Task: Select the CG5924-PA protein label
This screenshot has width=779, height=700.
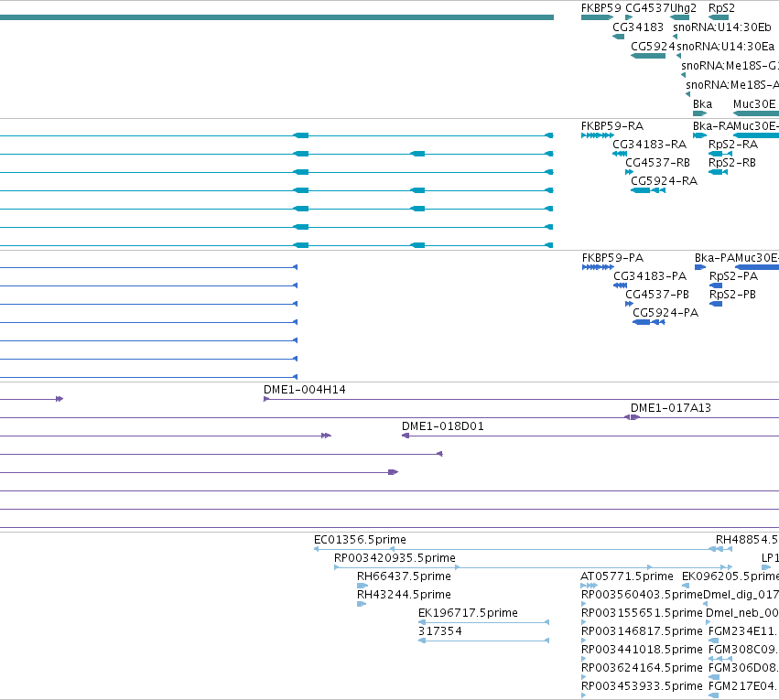Action: [x=665, y=313]
